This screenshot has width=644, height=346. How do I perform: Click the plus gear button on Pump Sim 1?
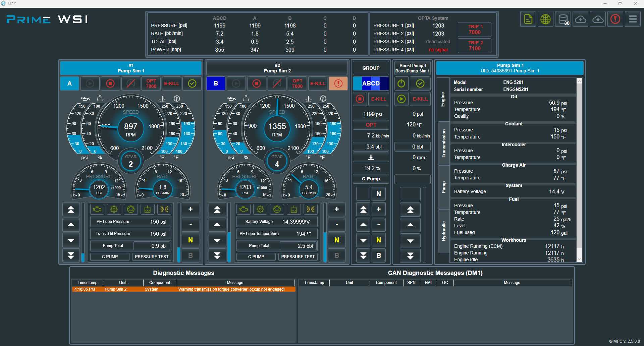(x=191, y=209)
